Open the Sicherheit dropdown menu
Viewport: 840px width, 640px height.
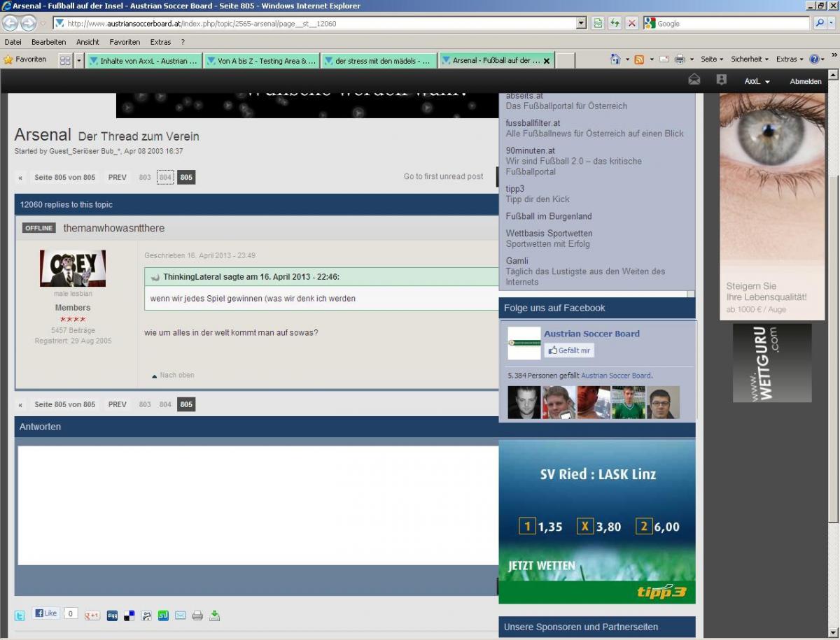click(x=750, y=59)
